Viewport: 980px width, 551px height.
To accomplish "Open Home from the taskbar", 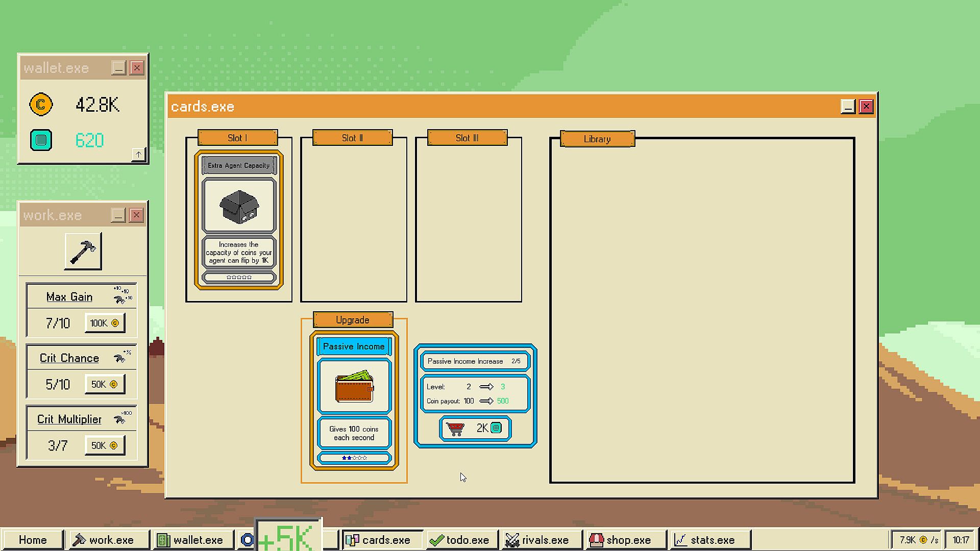I will tap(33, 540).
